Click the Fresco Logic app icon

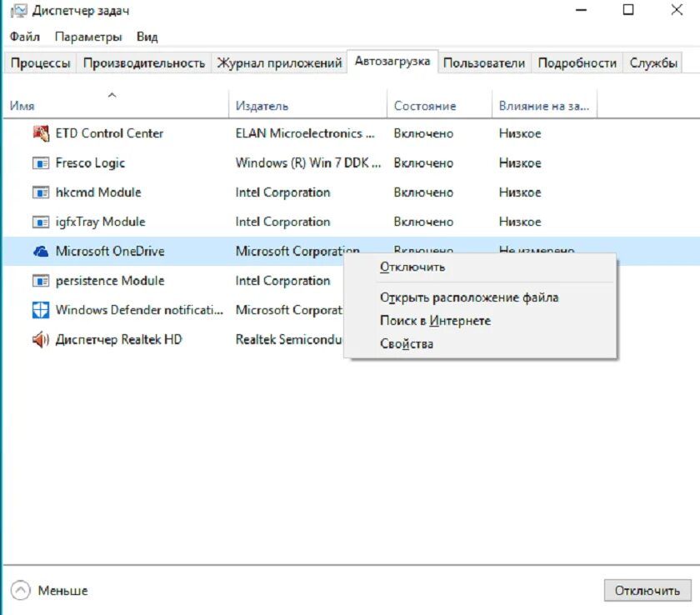(41, 162)
